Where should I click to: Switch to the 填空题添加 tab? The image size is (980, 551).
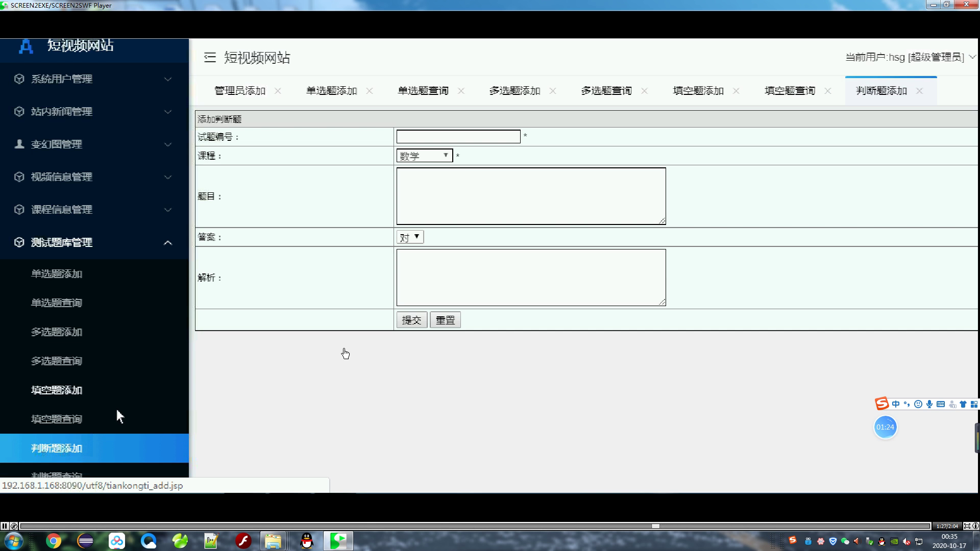coord(698,91)
